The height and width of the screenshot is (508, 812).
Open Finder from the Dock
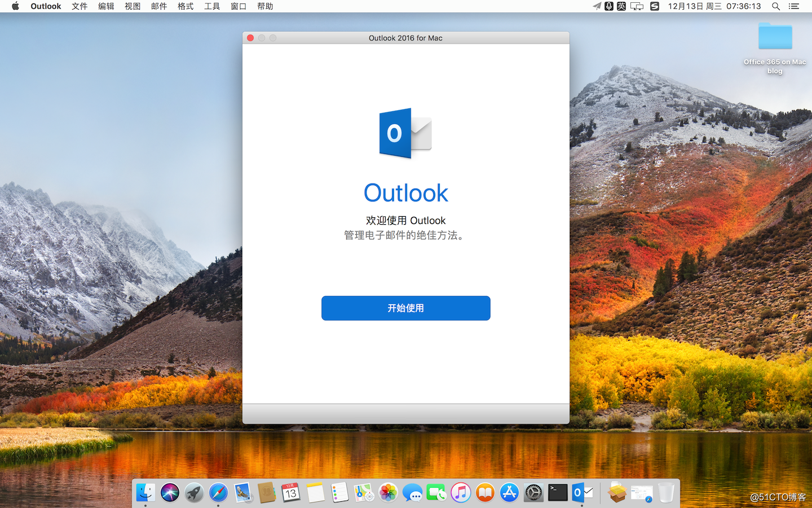tap(145, 493)
